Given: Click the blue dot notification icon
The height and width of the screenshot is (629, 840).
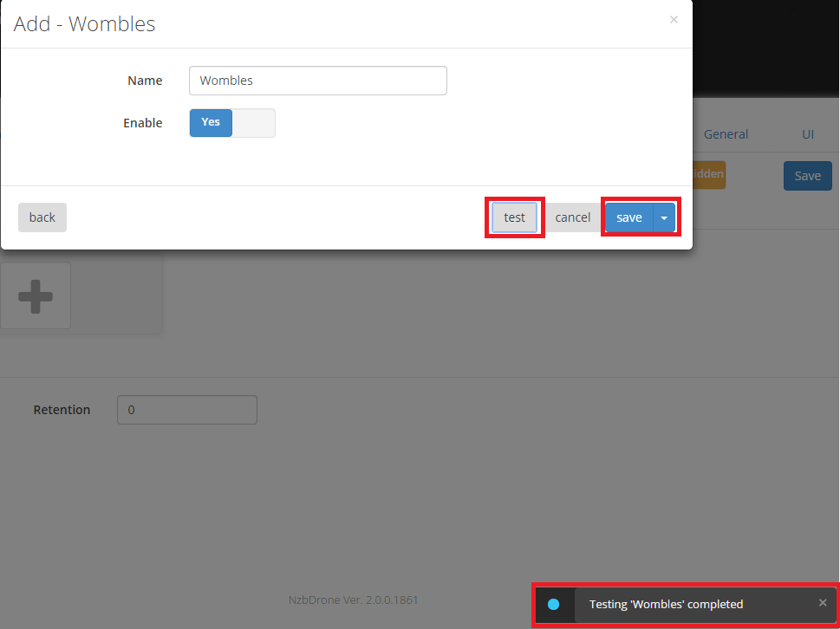Looking at the screenshot, I should coord(554,604).
